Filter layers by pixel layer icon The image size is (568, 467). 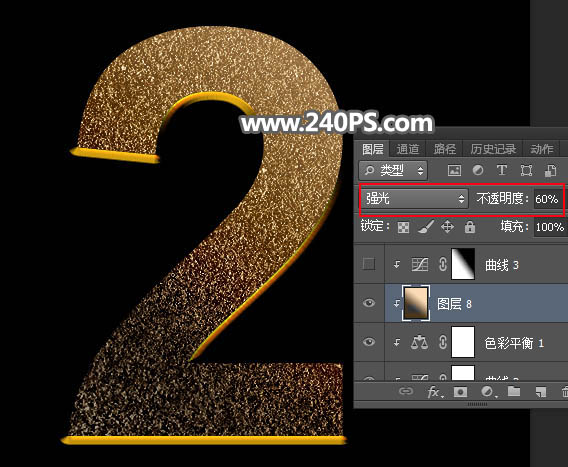point(454,170)
